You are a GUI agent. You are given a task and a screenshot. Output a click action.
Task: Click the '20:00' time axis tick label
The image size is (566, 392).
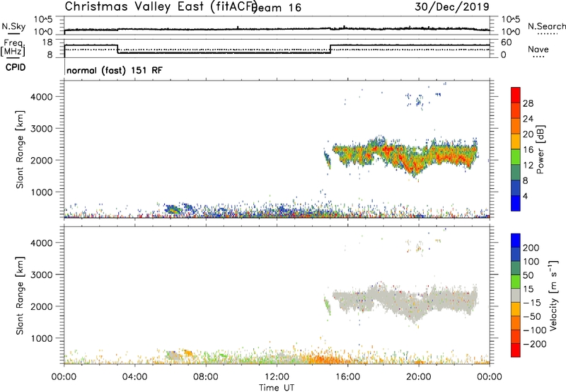coord(419,377)
